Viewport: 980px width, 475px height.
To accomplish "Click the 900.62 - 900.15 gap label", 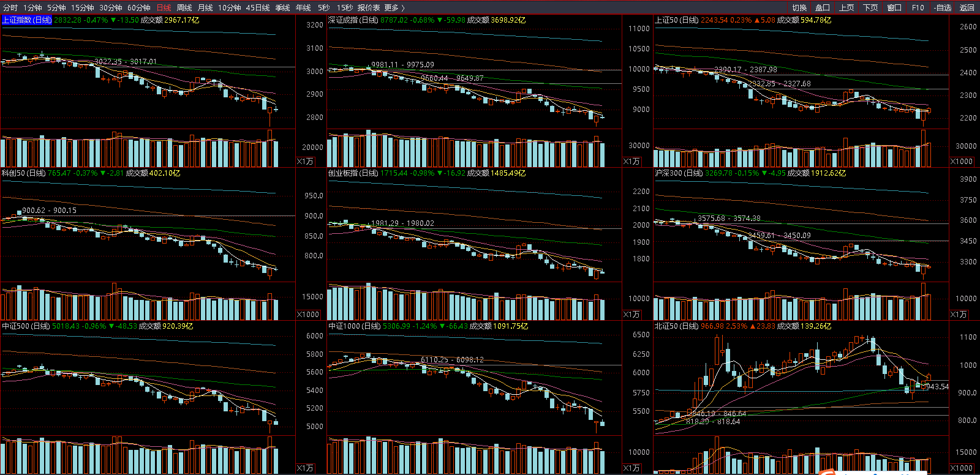I will coord(50,211).
